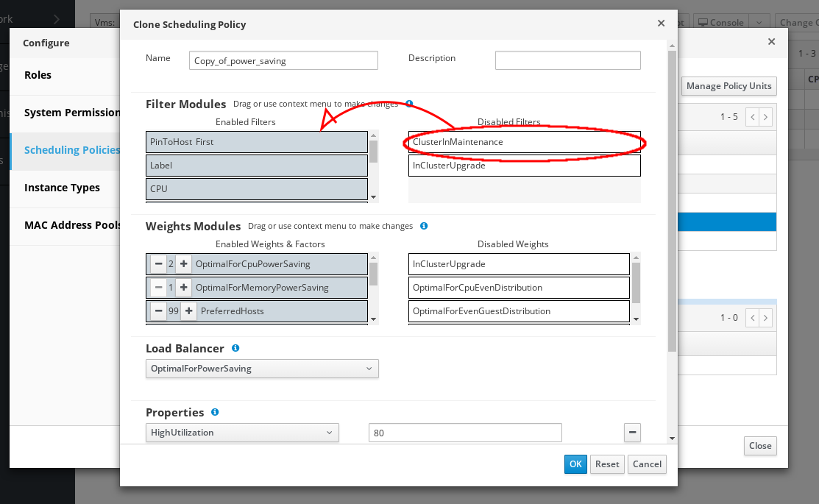Click inside the Description input field
The height and width of the screenshot is (504, 819).
pyautogui.click(x=567, y=60)
